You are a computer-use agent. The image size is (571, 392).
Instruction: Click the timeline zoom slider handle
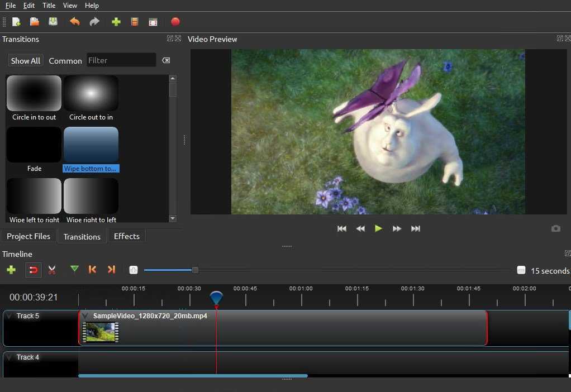coord(195,270)
